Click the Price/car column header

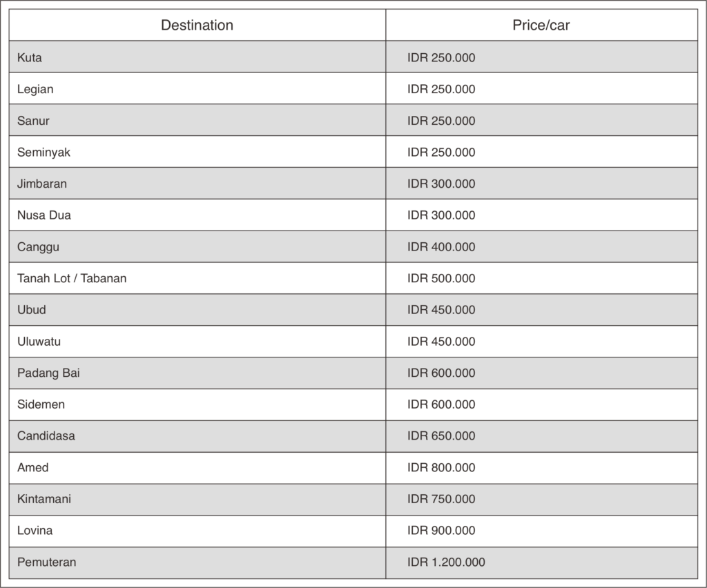pos(541,26)
